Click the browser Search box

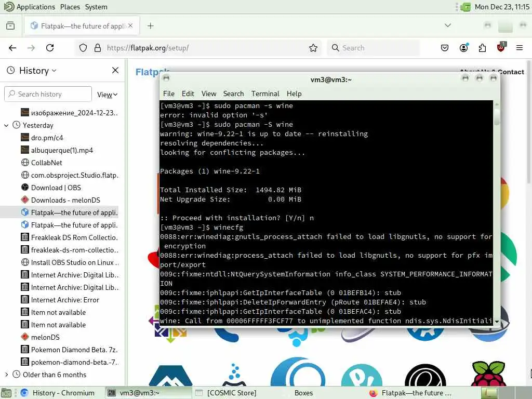coord(373,48)
